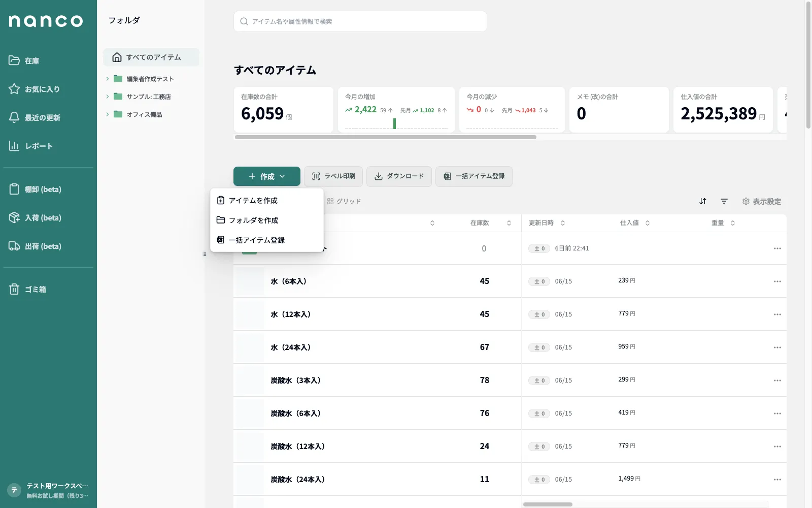
Task: Click stock count 67 for 水（24本入）
Action: tap(485, 347)
